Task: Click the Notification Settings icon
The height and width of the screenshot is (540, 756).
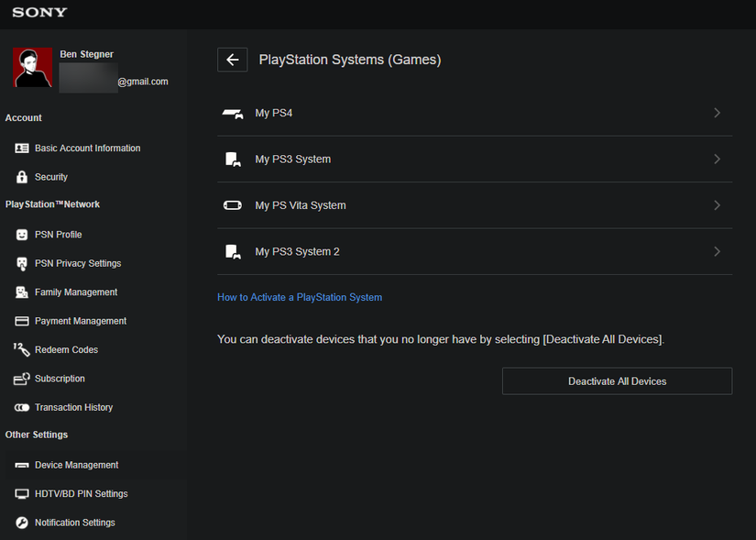Action: point(22,523)
